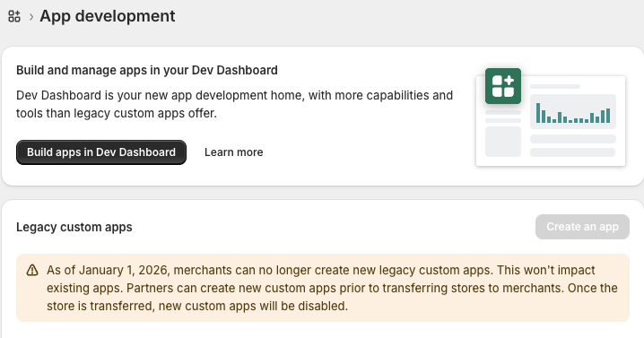Click the January 1, 2026 notice text
Viewport: 644px width, 338px height.
[332, 288]
